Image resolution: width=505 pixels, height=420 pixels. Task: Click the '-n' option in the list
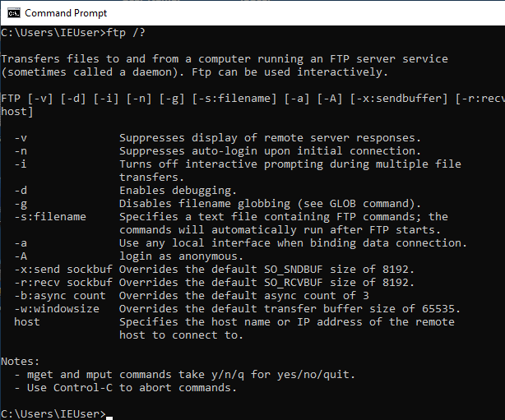point(21,151)
